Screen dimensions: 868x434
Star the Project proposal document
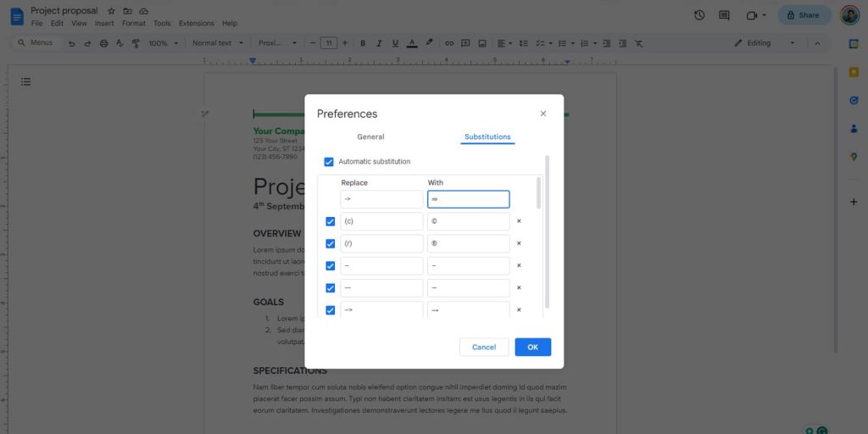[111, 11]
